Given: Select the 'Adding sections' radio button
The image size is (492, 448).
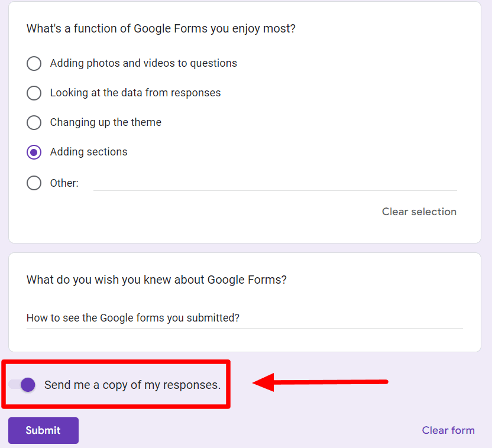Looking at the screenshot, I should (34, 152).
